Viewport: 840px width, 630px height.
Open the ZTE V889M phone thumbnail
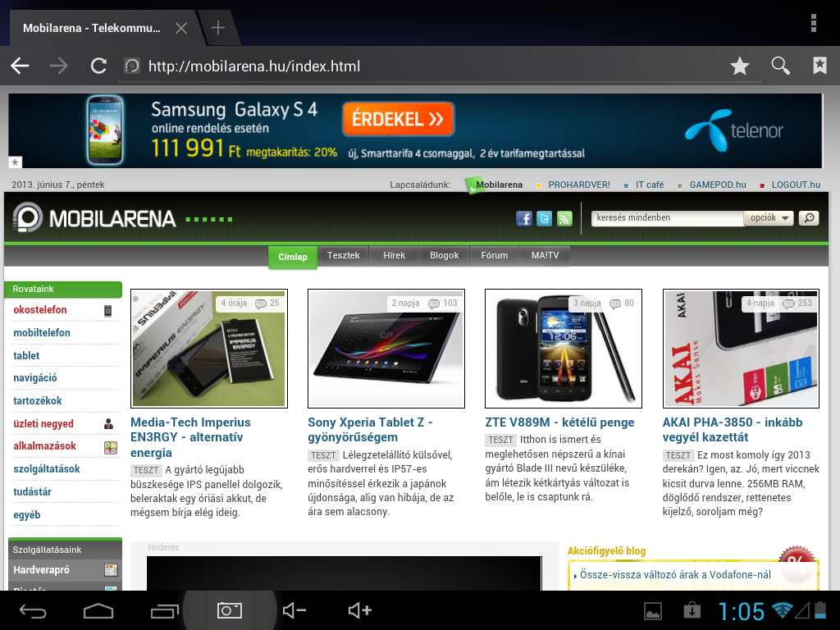(x=564, y=349)
